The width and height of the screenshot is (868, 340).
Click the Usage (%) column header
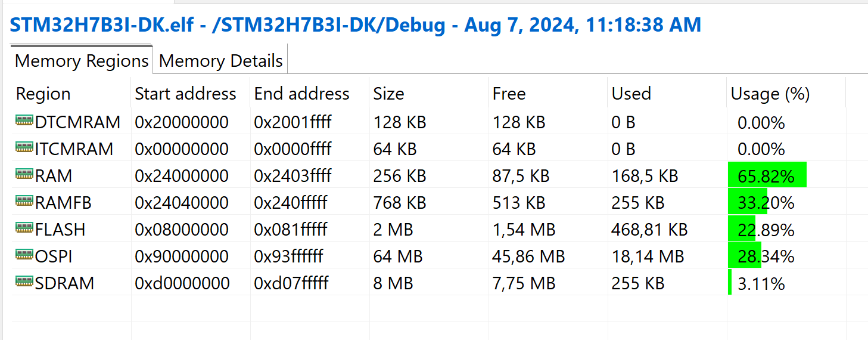pyautogui.click(x=770, y=94)
